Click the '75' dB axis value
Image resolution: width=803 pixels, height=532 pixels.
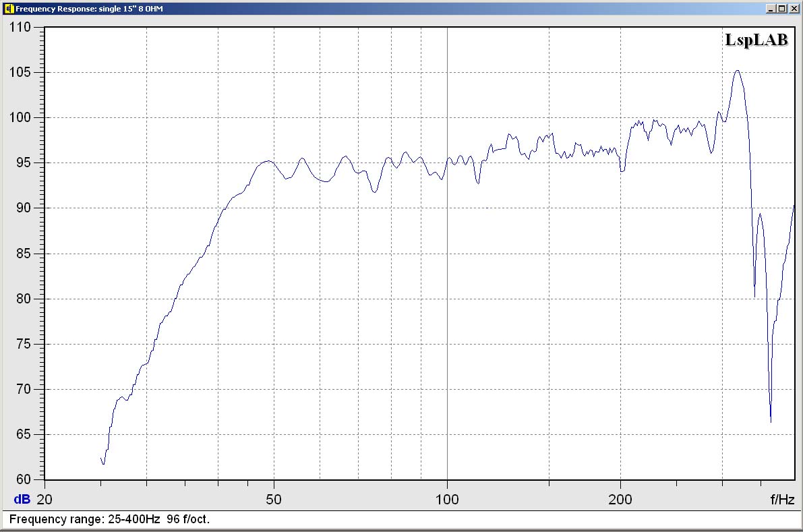click(x=24, y=344)
